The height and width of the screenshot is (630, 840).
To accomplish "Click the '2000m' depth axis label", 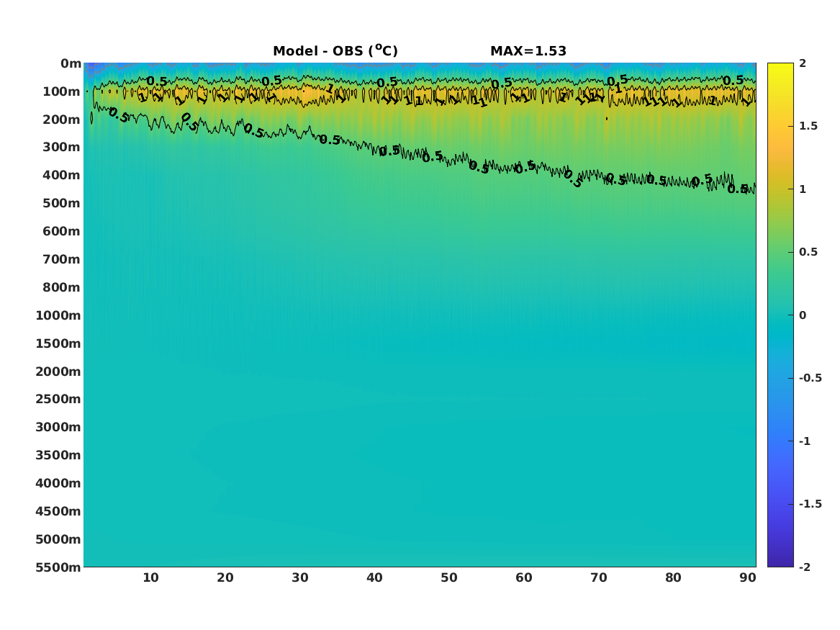I will (x=58, y=372).
